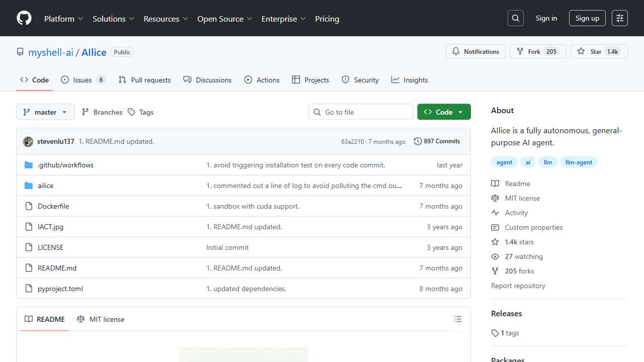This screenshot has width=644, height=362.
Task: Click the llm-agent topic tag
Action: coord(579,162)
